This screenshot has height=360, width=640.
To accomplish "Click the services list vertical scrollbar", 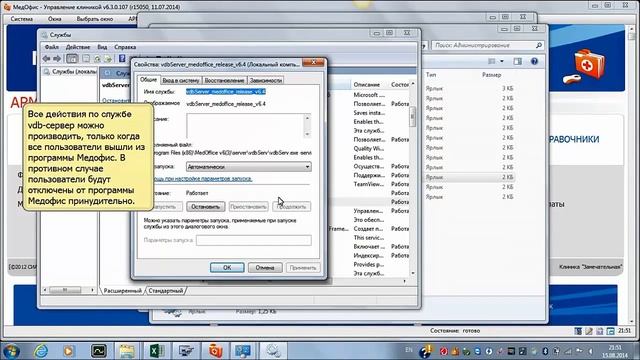I will 413,178.
